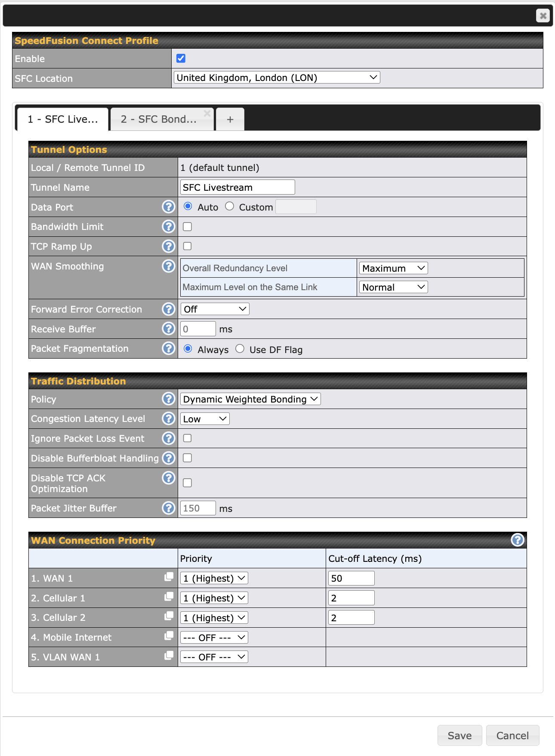Open the Overall Redundancy Level dropdown
Viewport: 555px width, 756px height.
tap(393, 268)
